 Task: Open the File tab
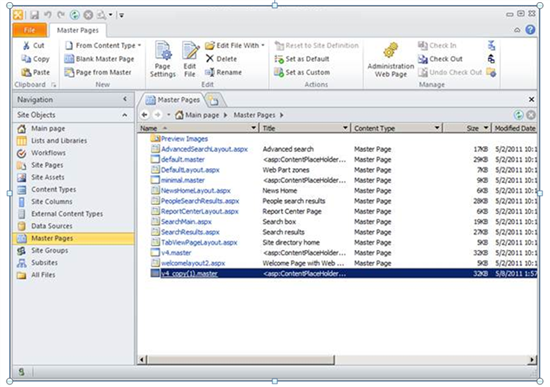pyautogui.click(x=29, y=30)
